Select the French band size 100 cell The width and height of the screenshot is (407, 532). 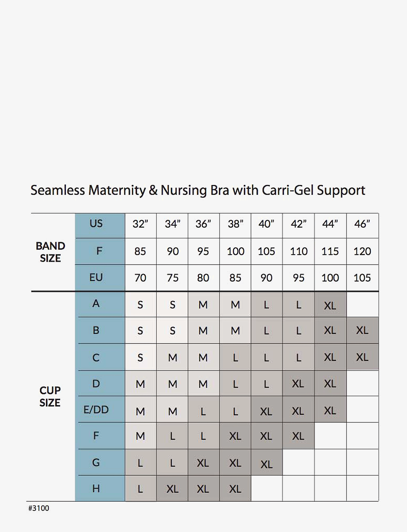click(235, 251)
